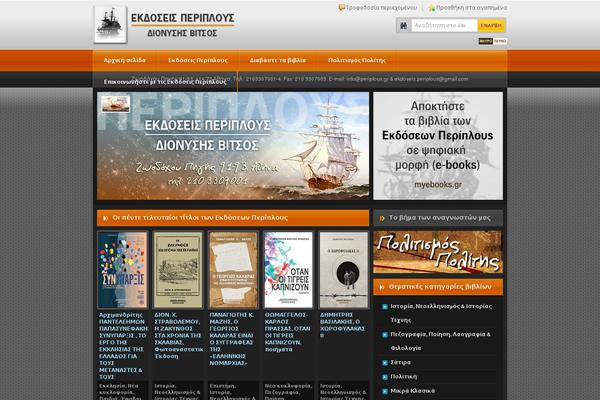Select the black (ΜΑΥΡΟ) theme switch
This screenshot has width=600, height=400.
(x=485, y=41)
